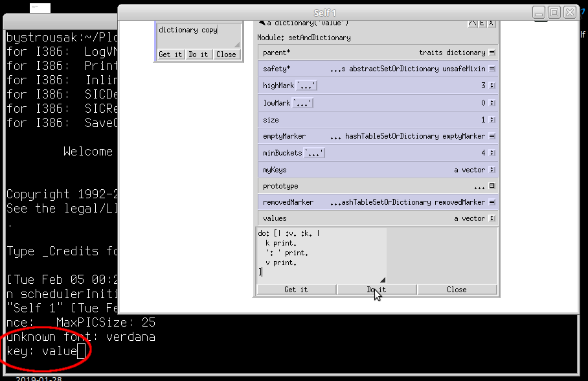Click 'Module: setAndDictionary' label
The image size is (588, 381).
(304, 38)
